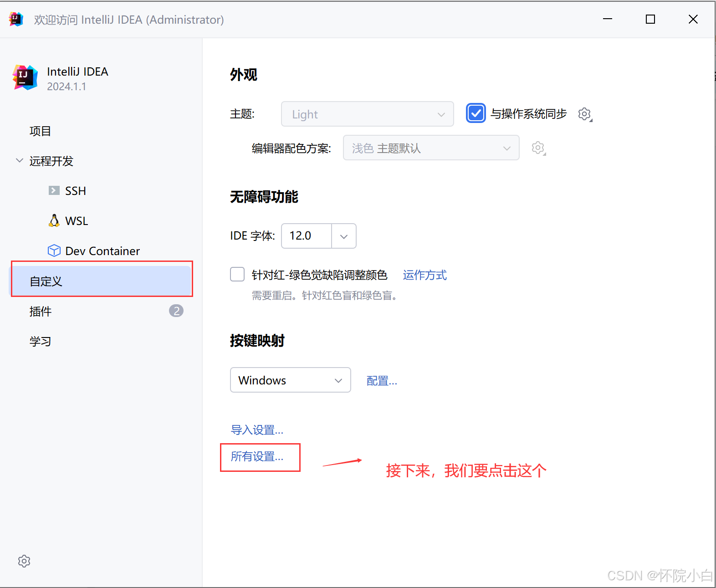Image resolution: width=716 pixels, height=588 pixels.
Task: Click the 按键映射 section heading
Action: click(x=257, y=341)
